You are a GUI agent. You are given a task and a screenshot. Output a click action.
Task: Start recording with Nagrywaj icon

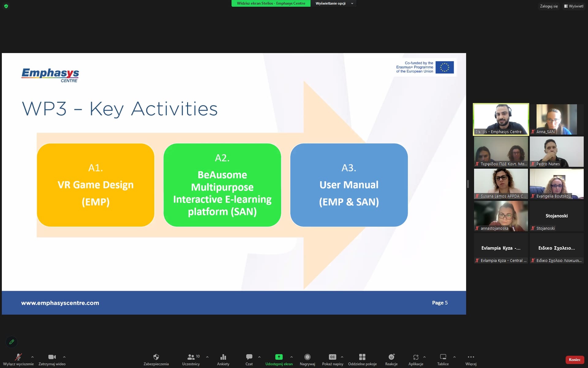coord(307,357)
